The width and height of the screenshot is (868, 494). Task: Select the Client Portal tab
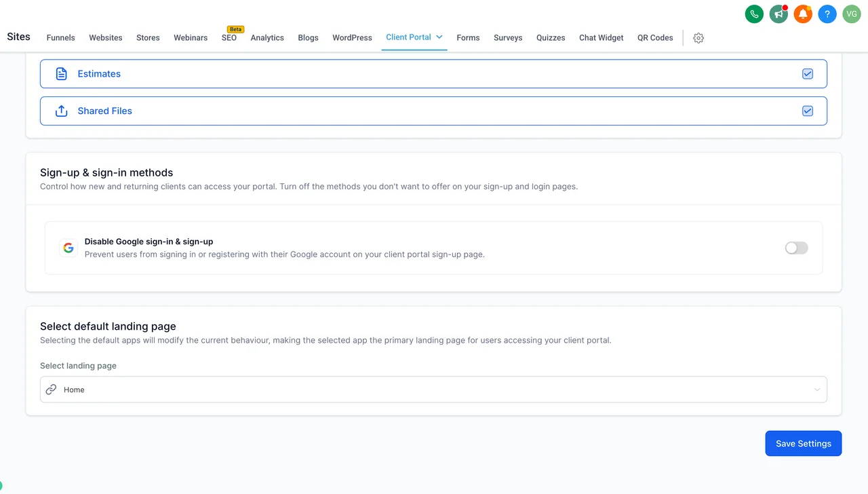(408, 37)
